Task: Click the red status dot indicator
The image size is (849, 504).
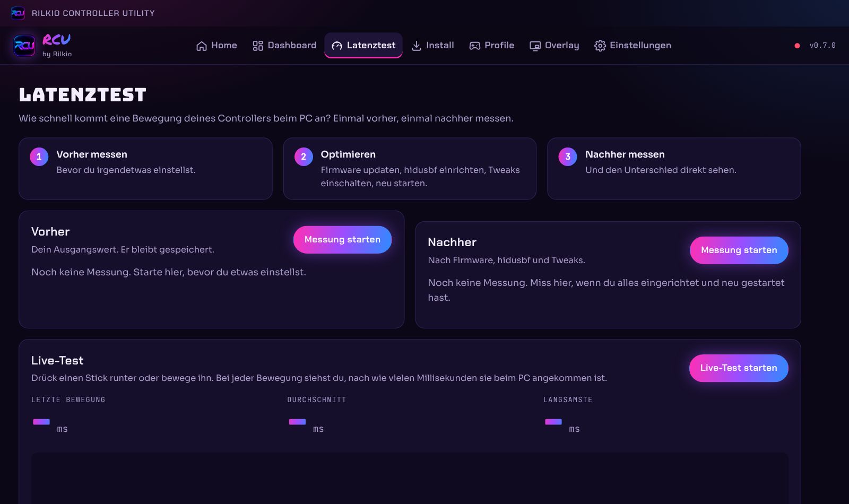Action: (797, 46)
